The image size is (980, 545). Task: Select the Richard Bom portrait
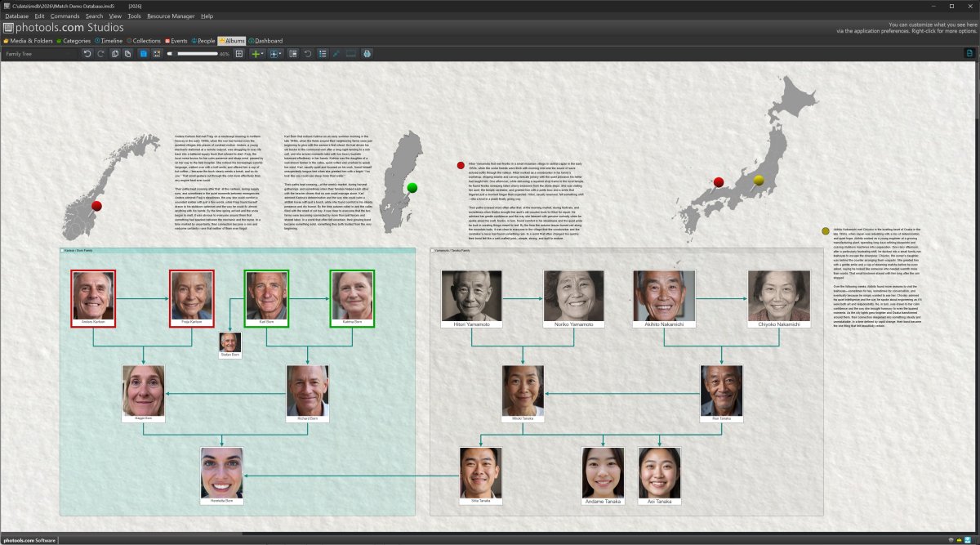click(308, 393)
